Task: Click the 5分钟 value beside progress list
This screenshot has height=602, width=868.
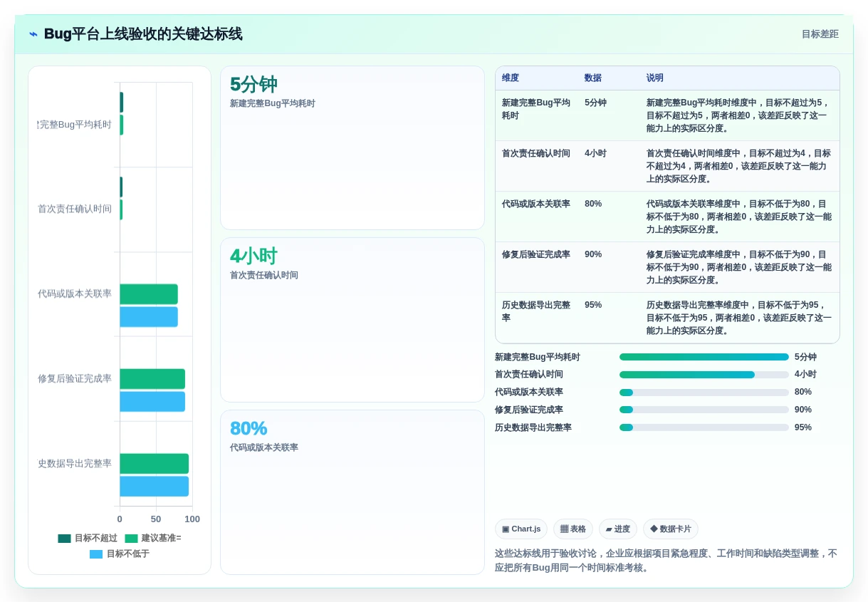Action: pyautogui.click(x=805, y=357)
